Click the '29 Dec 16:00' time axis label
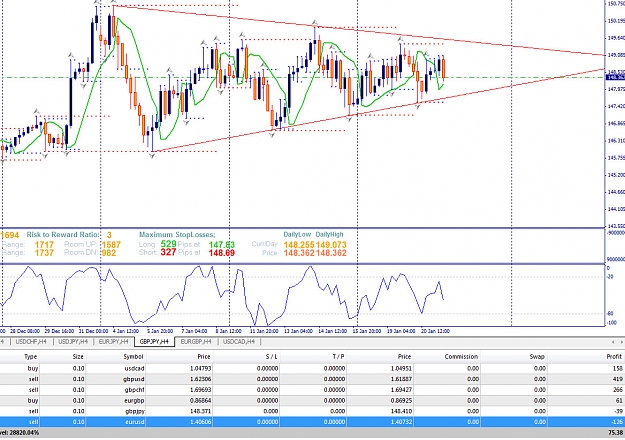Image resolution: width=625 pixels, height=440 pixels. click(x=59, y=331)
